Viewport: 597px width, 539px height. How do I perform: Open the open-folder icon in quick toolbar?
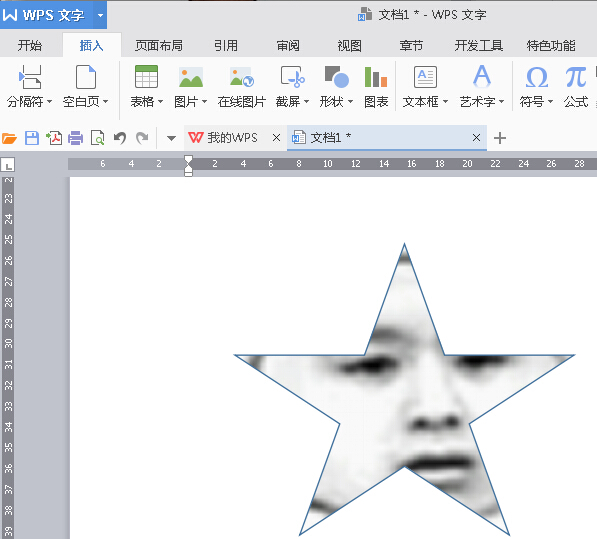pos(10,138)
